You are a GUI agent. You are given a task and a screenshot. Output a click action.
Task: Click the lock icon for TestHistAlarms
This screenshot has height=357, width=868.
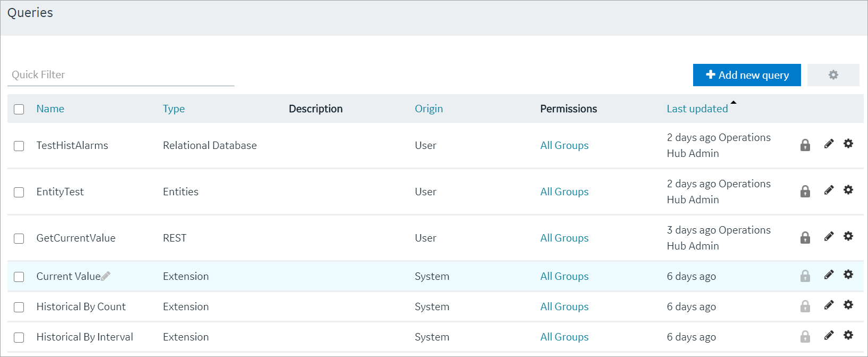pos(805,145)
